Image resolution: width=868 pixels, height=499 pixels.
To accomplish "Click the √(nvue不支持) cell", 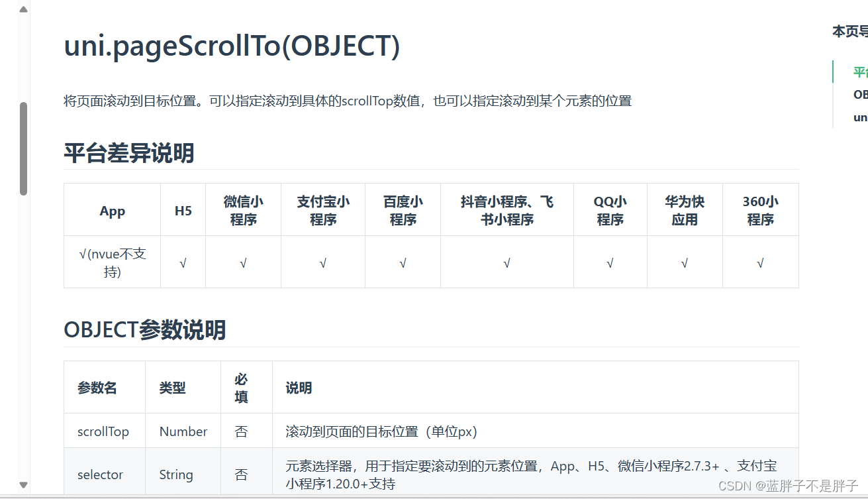I will pos(112,262).
